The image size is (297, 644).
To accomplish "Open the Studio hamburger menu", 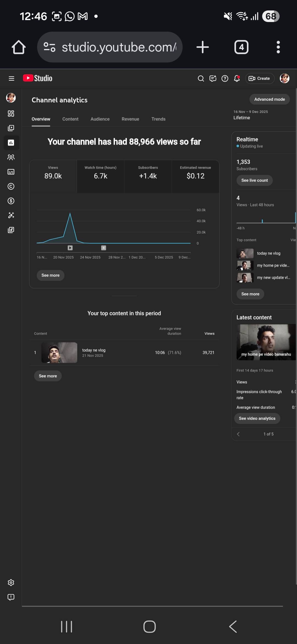I will [11, 78].
